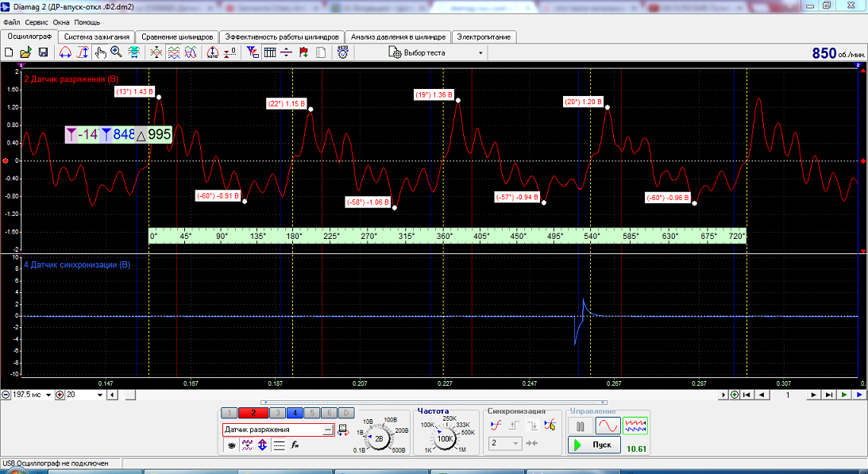The height and width of the screenshot is (474, 868).
Task: Toggle stacked channels display icon
Action: pyautogui.click(x=174, y=52)
